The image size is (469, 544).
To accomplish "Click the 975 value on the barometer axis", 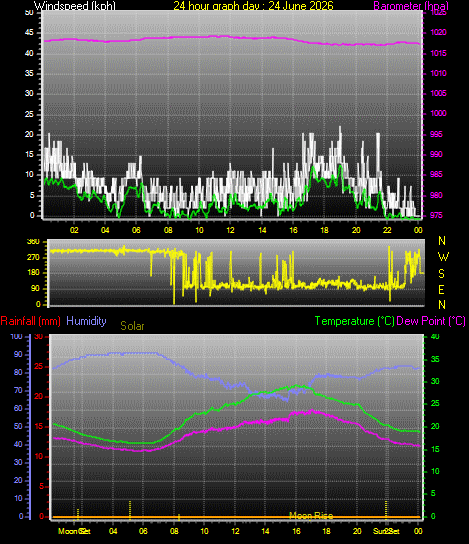I will [436, 215].
